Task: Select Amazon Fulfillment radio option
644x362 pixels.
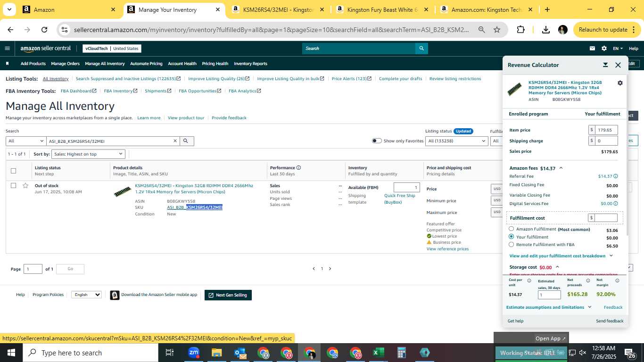Action: (x=512, y=229)
